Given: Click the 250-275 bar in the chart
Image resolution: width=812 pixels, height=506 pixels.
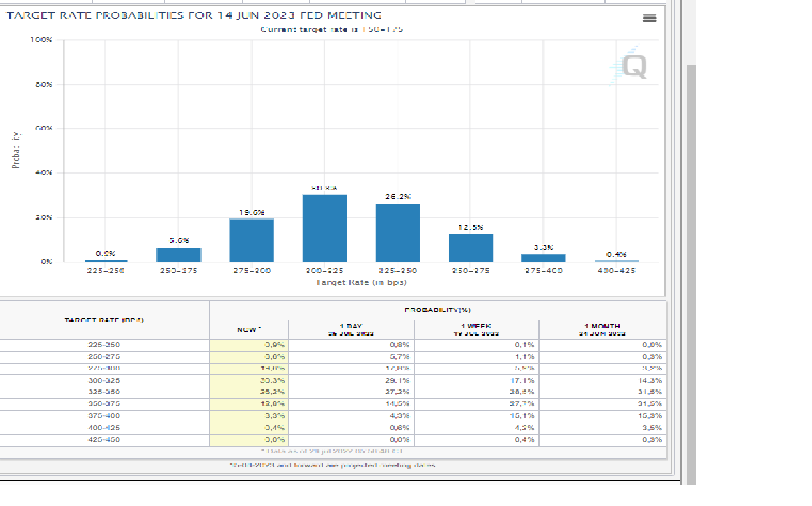Looking at the screenshot, I should coord(179,254).
